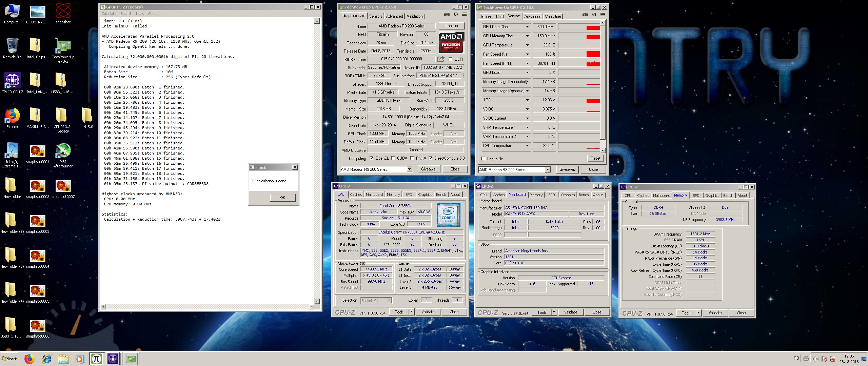Image resolution: width=868 pixels, height=366 pixels.
Task: Open the 4.5.0 folder on desktop
Action: 88,118
